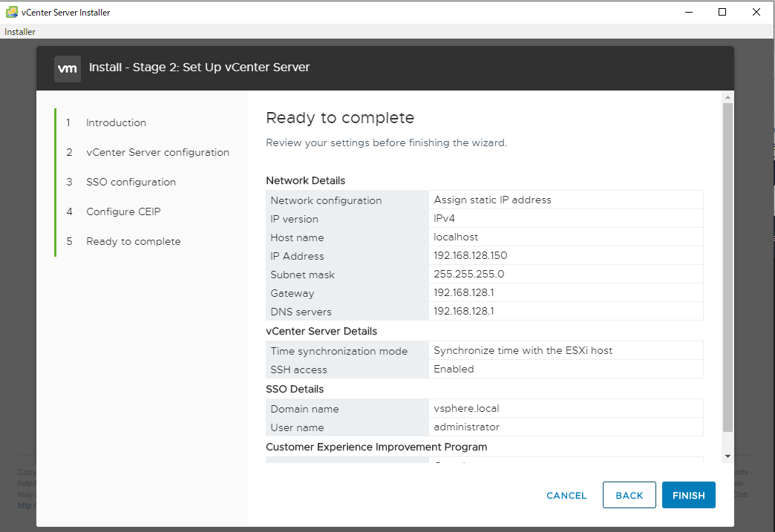This screenshot has width=775, height=532.
Task: Click the vertical scrollbar thumb
Action: tap(727, 267)
